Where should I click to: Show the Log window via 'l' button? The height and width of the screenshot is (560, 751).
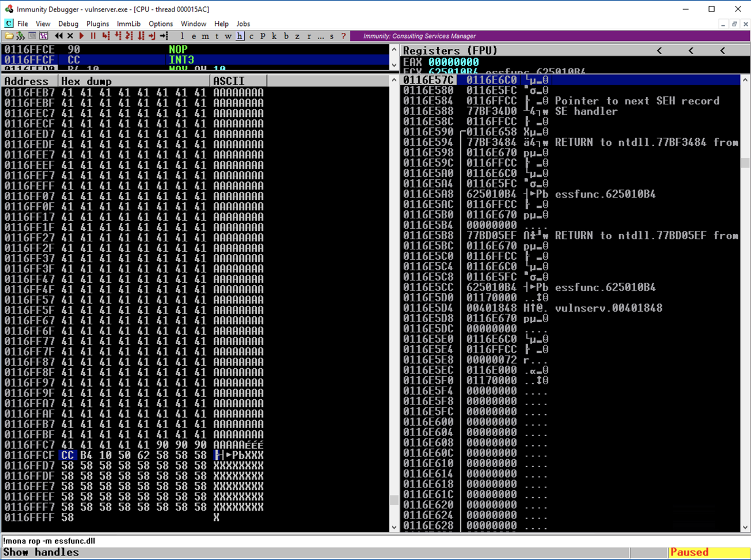pos(183,36)
